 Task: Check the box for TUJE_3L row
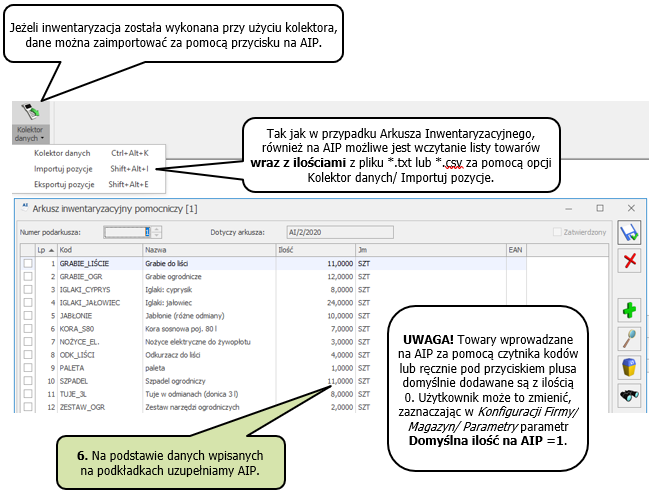28,394
